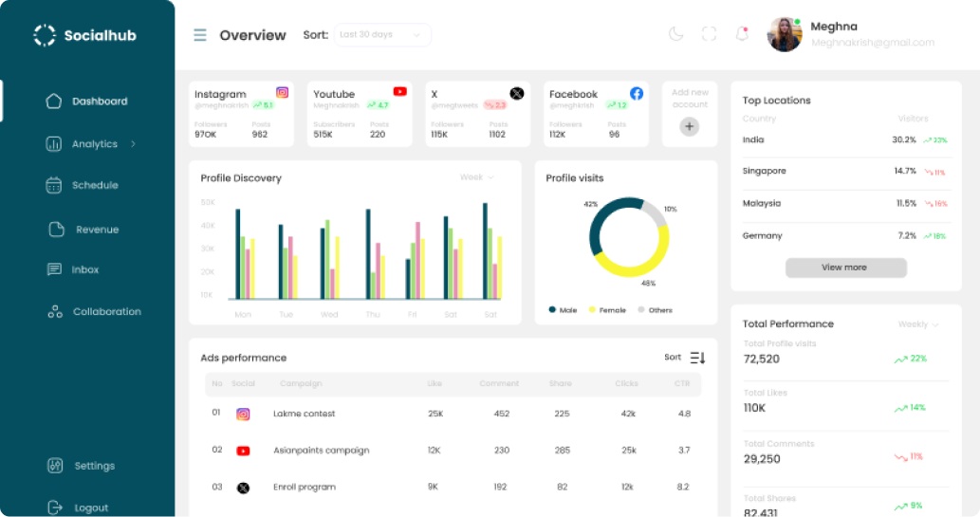Click the View more button in Top Locations

point(845,268)
